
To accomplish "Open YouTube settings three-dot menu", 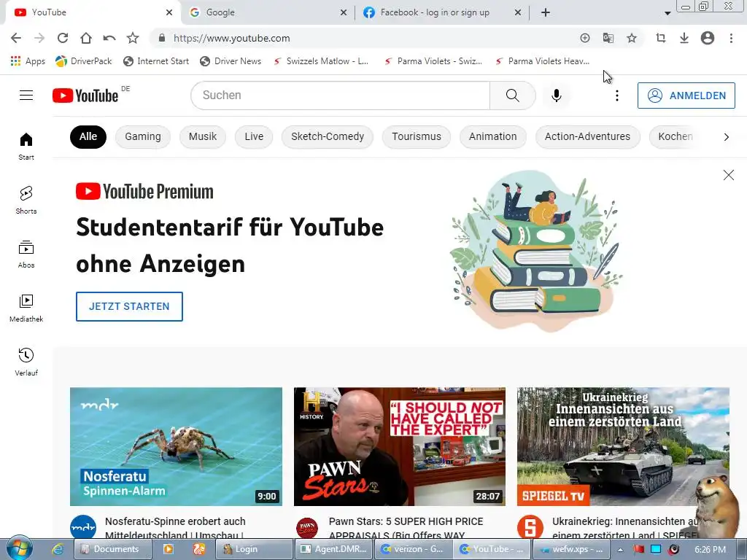I will pos(616,96).
